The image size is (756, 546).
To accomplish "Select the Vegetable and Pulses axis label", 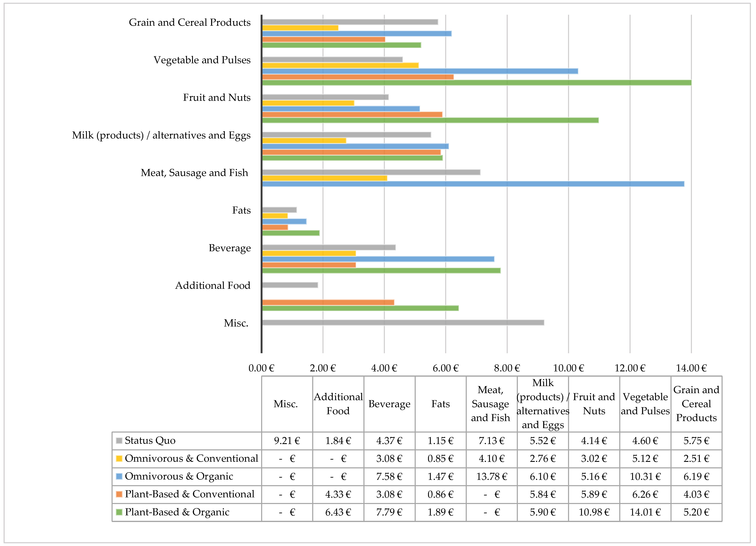I will tap(202, 60).
